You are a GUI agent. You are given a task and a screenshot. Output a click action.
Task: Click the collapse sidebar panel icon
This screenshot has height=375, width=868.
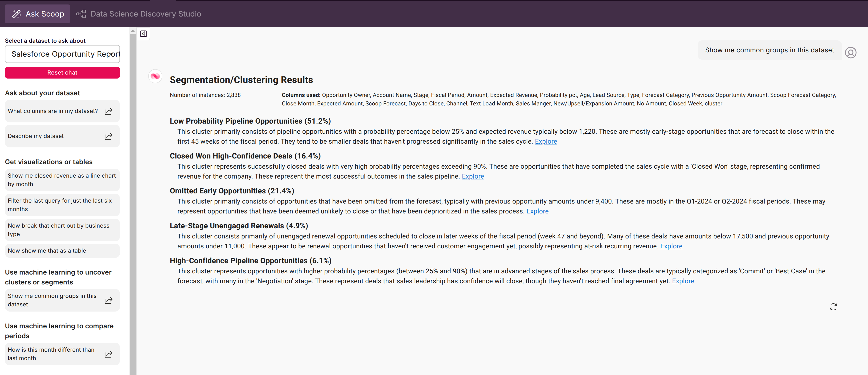pos(143,34)
